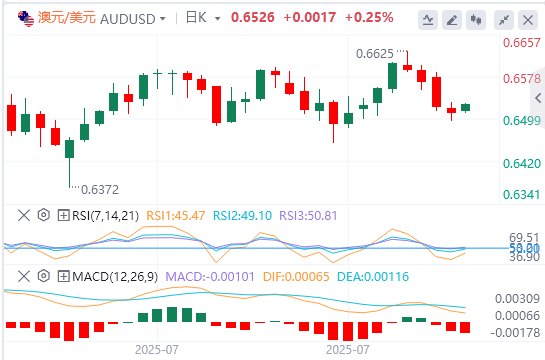Expand side panel with left chevron
The image size is (545, 360).
click(538, 98)
